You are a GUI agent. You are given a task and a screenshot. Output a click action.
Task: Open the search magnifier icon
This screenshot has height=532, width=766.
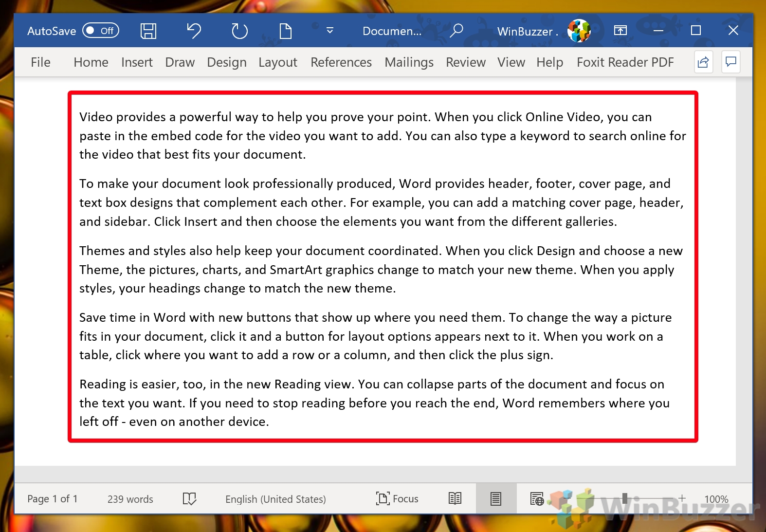click(456, 31)
